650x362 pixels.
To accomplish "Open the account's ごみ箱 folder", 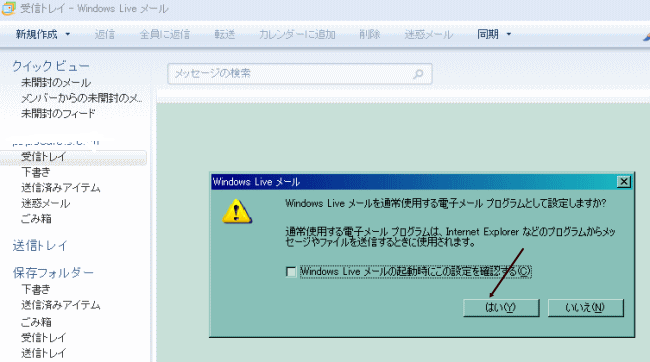I will [x=36, y=219].
